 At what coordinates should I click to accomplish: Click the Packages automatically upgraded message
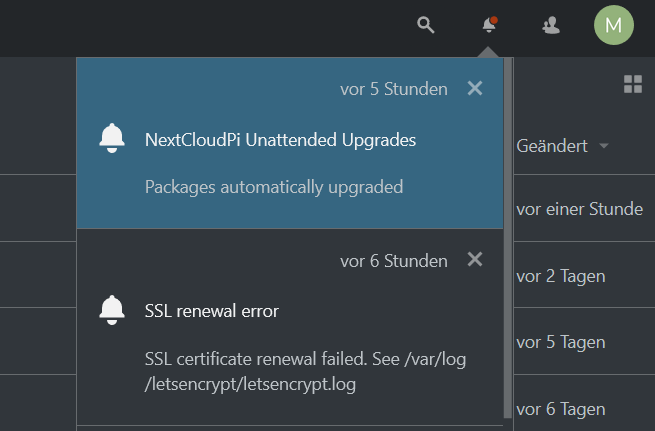pos(274,187)
